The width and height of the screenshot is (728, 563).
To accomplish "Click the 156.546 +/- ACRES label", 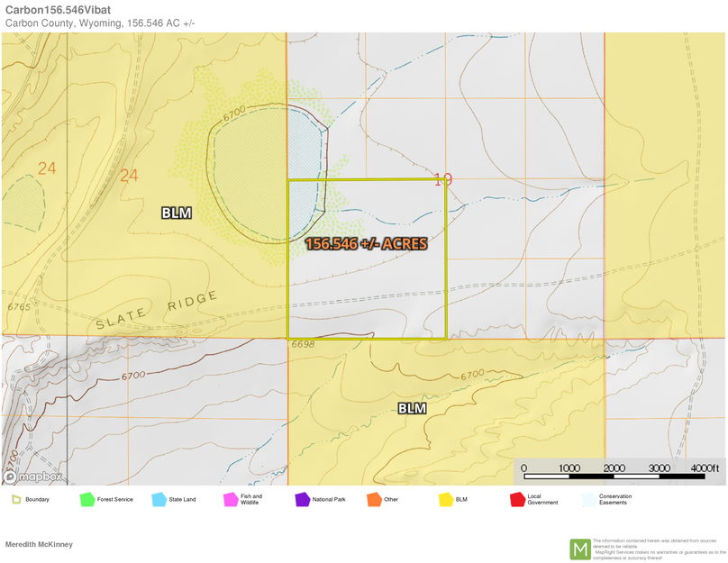I will tap(365, 242).
